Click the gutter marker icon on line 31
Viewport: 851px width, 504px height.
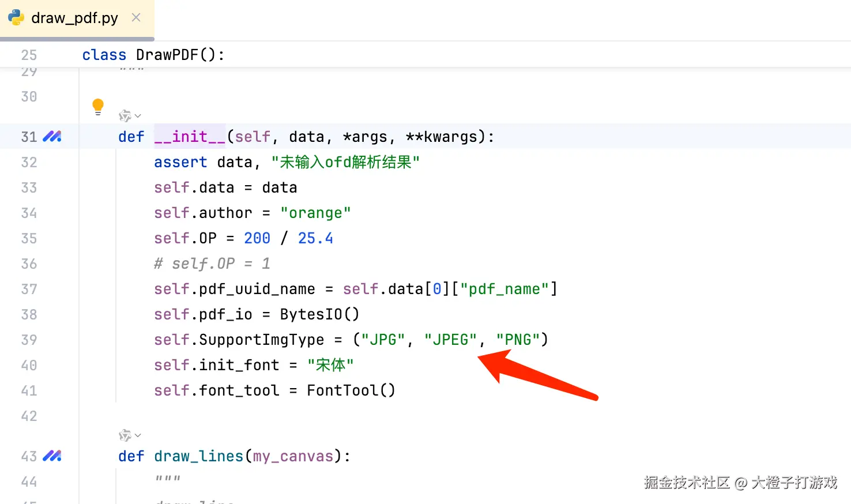point(52,137)
